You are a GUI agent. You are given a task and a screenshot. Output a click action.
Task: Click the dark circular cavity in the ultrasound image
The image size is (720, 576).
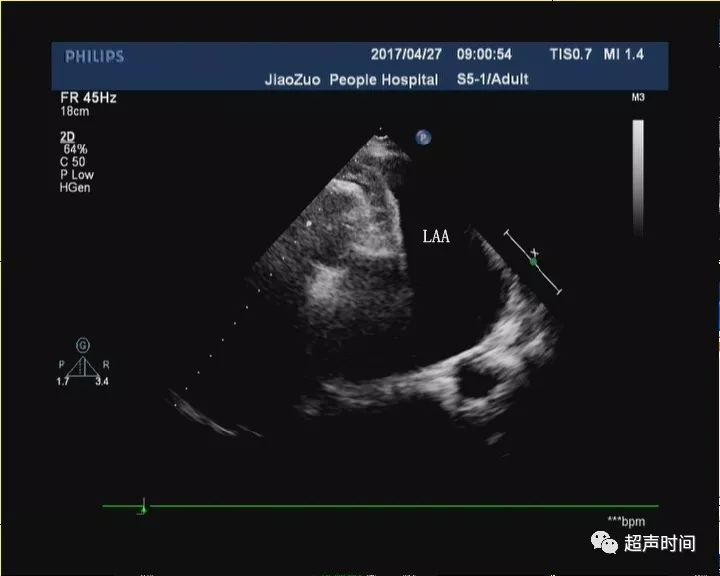coord(476,381)
